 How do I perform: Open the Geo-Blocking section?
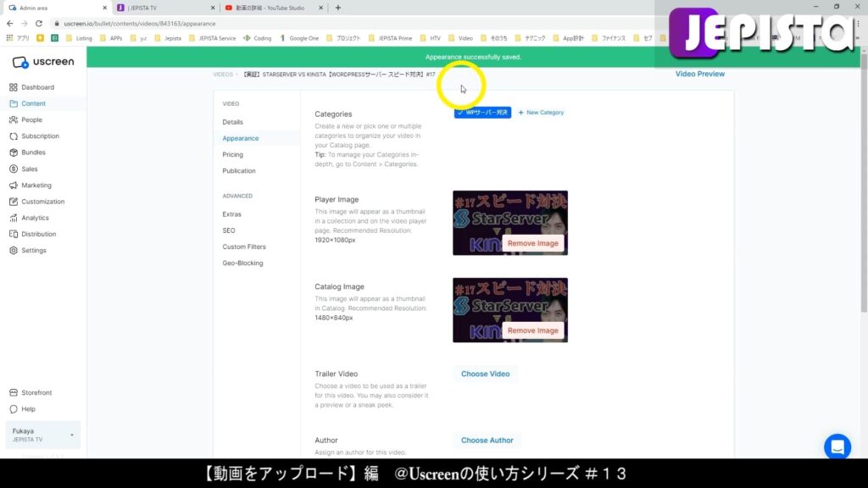[242, 263]
